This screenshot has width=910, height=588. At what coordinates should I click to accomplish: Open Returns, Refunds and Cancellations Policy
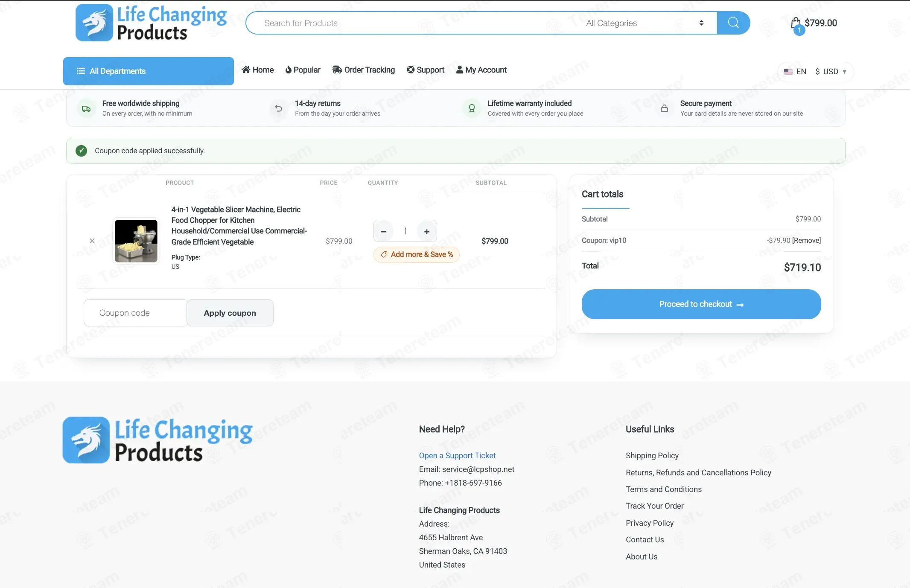[x=698, y=473]
